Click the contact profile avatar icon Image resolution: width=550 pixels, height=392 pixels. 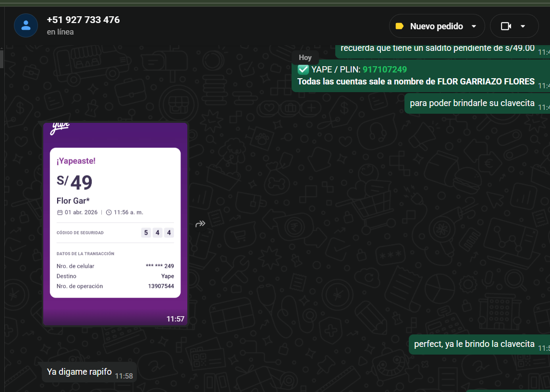26,25
